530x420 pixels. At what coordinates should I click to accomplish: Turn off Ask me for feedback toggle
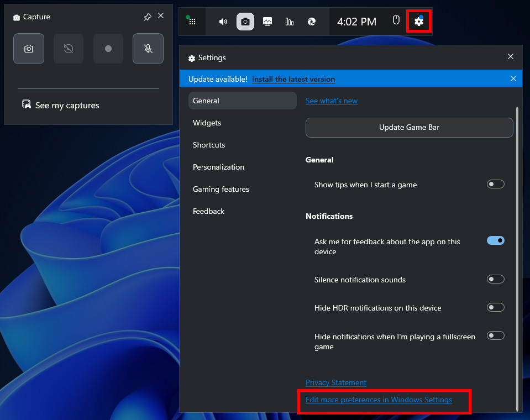point(496,240)
